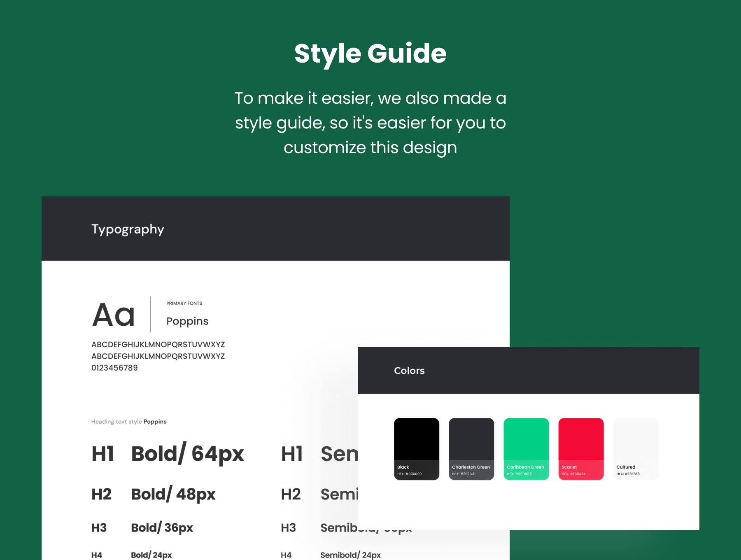741x560 pixels.
Task: Click the 0123456789 digits sample line
Action: [x=114, y=368]
